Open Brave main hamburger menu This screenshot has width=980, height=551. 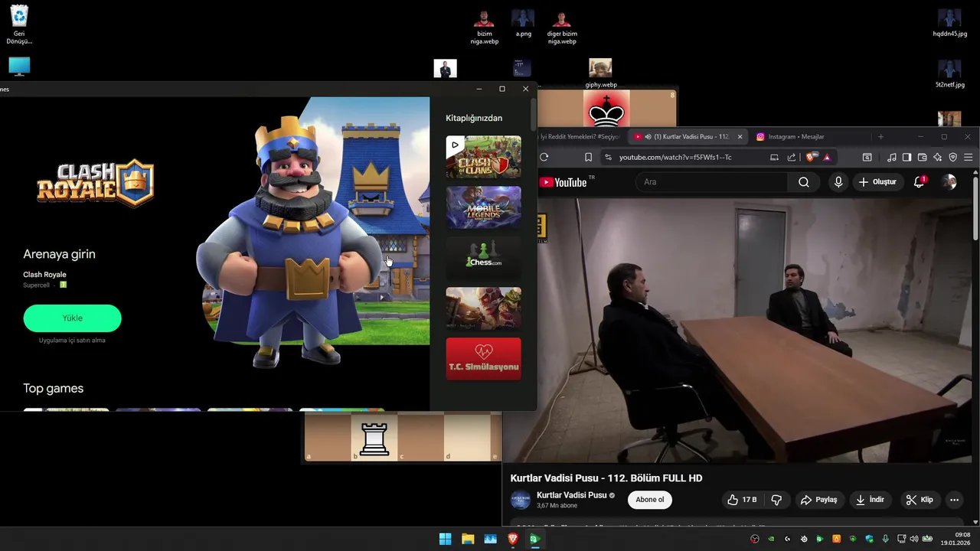point(969,157)
